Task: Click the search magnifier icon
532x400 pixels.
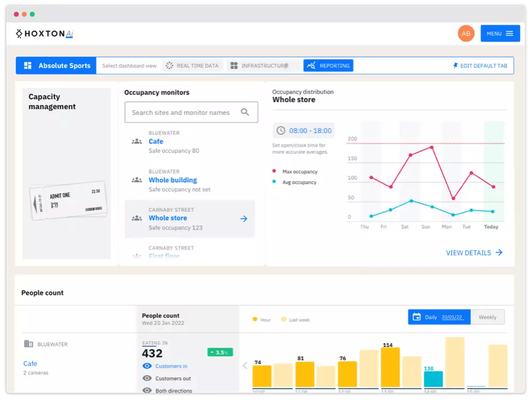Action: click(x=244, y=112)
